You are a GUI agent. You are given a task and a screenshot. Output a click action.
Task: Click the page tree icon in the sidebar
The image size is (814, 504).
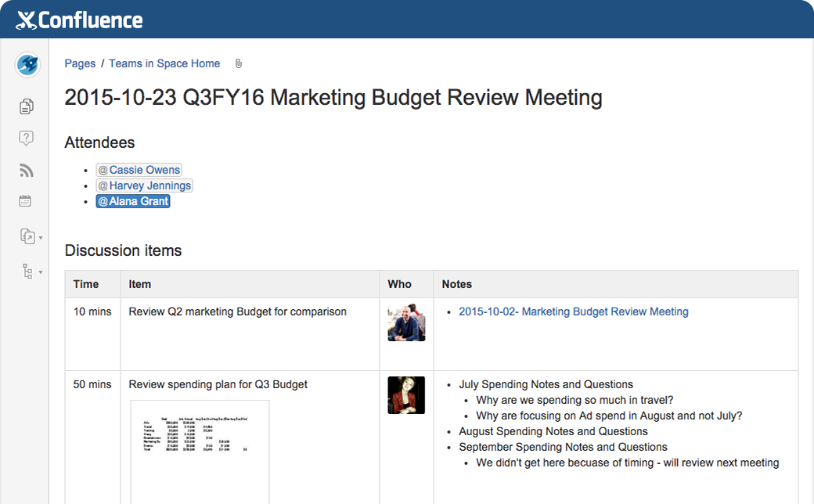coord(27,272)
